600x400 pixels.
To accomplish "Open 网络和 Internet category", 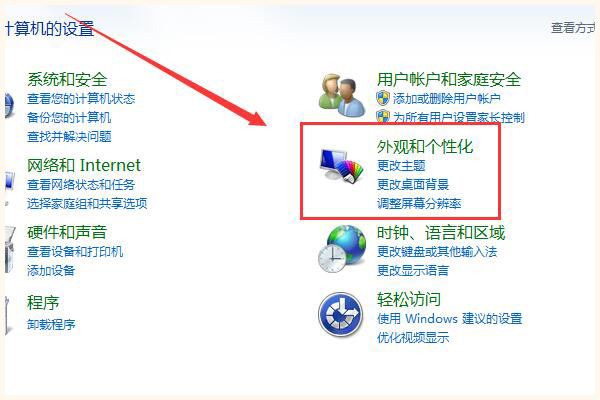I will 84,165.
